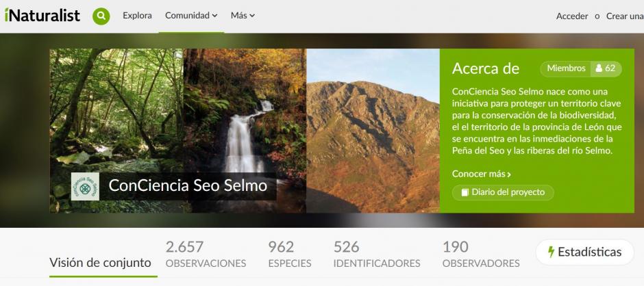
Task: View the 526 Identificadores tab
Action: 377,255
